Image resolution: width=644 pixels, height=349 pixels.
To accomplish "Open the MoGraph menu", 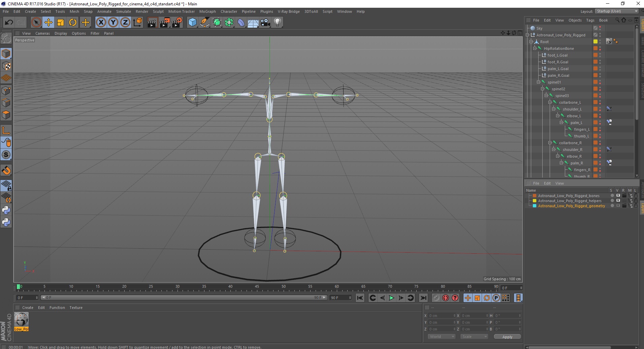I will click(207, 11).
